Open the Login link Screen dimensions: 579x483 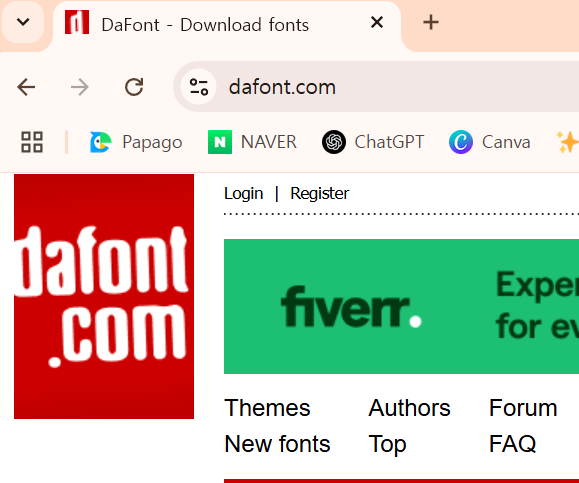(243, 193)
